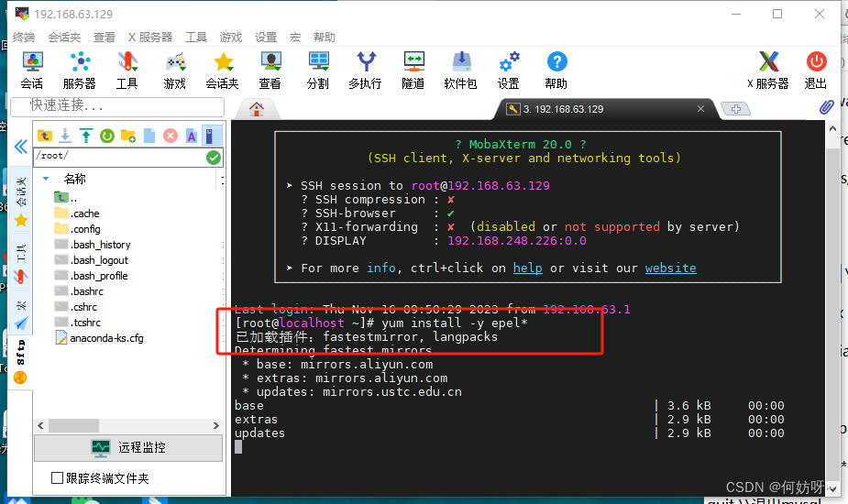Open the 终端 menu
848x504 pixels.
[x=24, y=38]
